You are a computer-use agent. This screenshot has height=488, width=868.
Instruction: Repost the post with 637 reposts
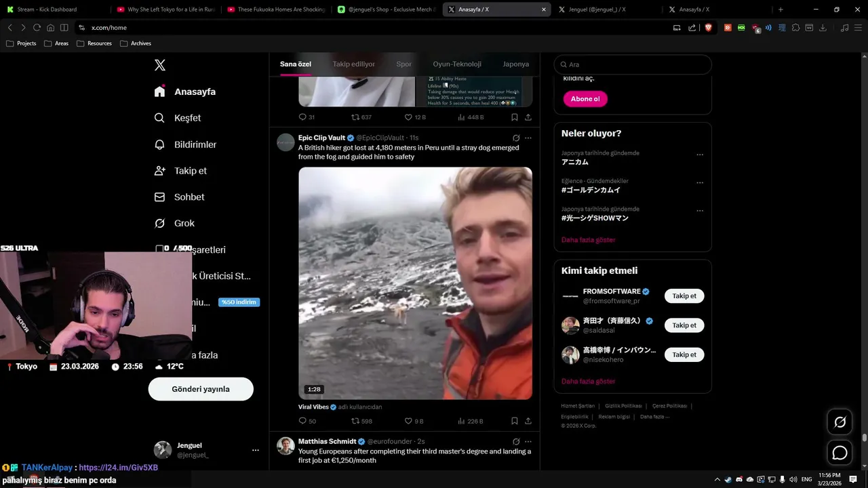pos(361,117)
